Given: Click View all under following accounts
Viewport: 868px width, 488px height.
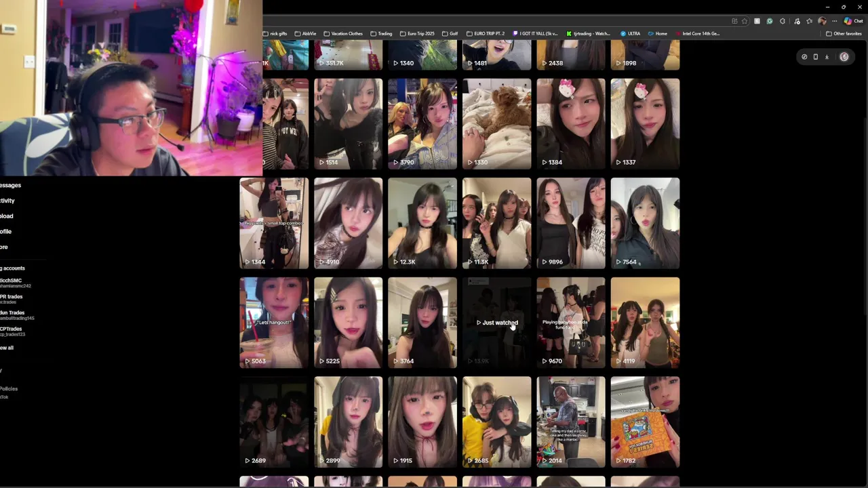Looking at the screenshot, I should [x=7, y=348].
